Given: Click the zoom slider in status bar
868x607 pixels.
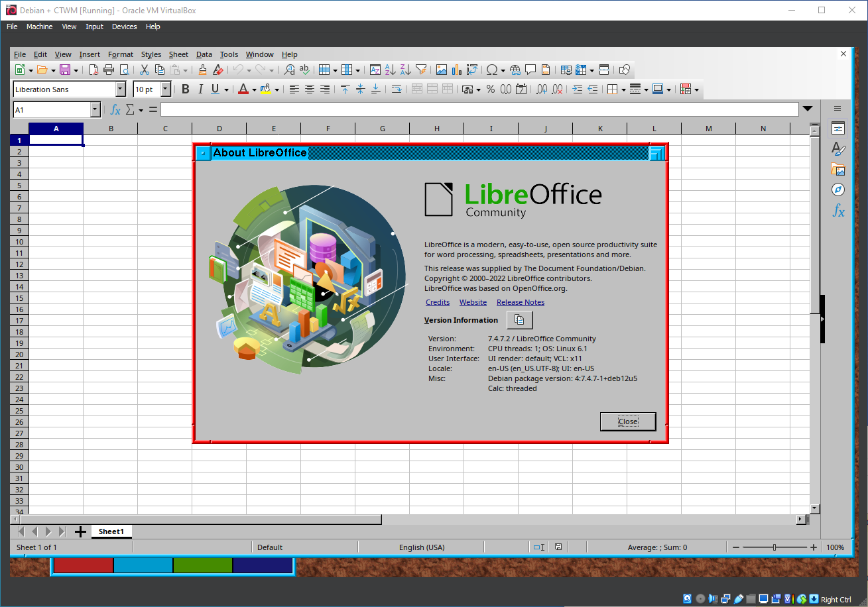Looking at the screenshot, I should (775, 547).
